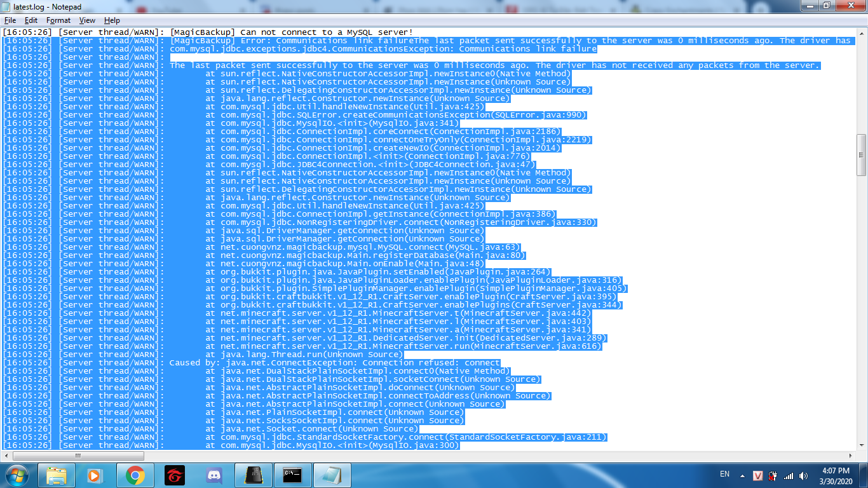Click the vertical scrollbar up arrow
Screen dimensions: 868x488
862,33
